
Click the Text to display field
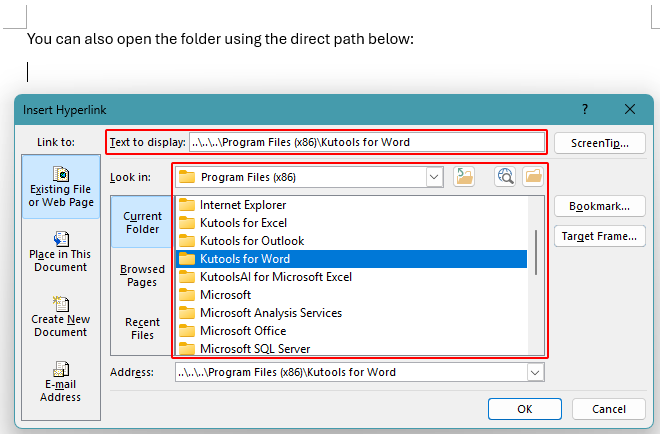click(367, 142)
